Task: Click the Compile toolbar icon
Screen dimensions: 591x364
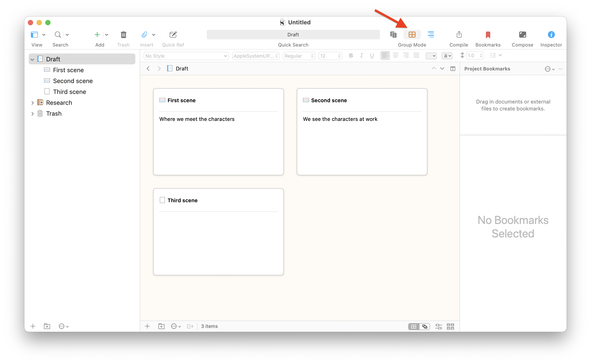Action: [459, 35]
